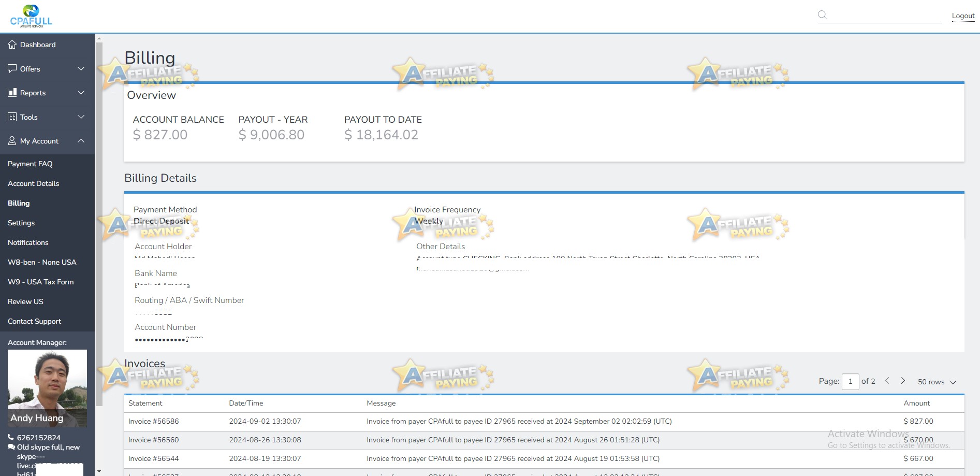This screenshot has width=980, height=476.
Task: Click the Reports bar chart icon
Action: click(12, 92)
